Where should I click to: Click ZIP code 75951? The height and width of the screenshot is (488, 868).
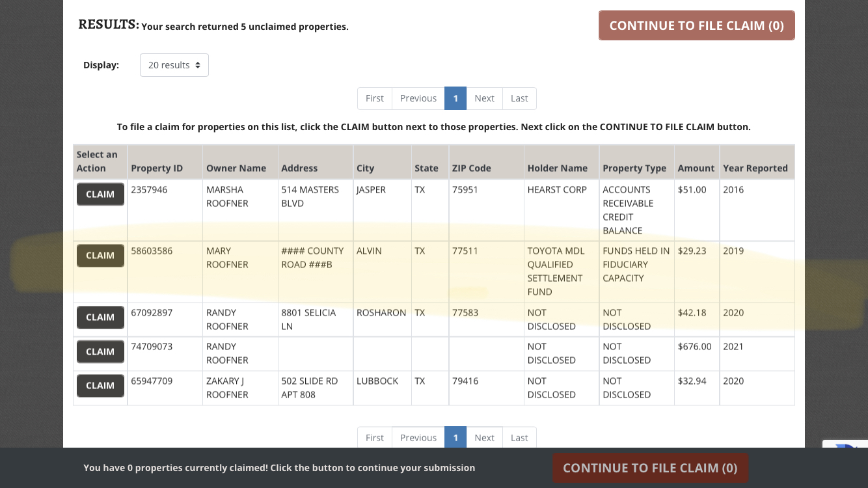[465, 190]
